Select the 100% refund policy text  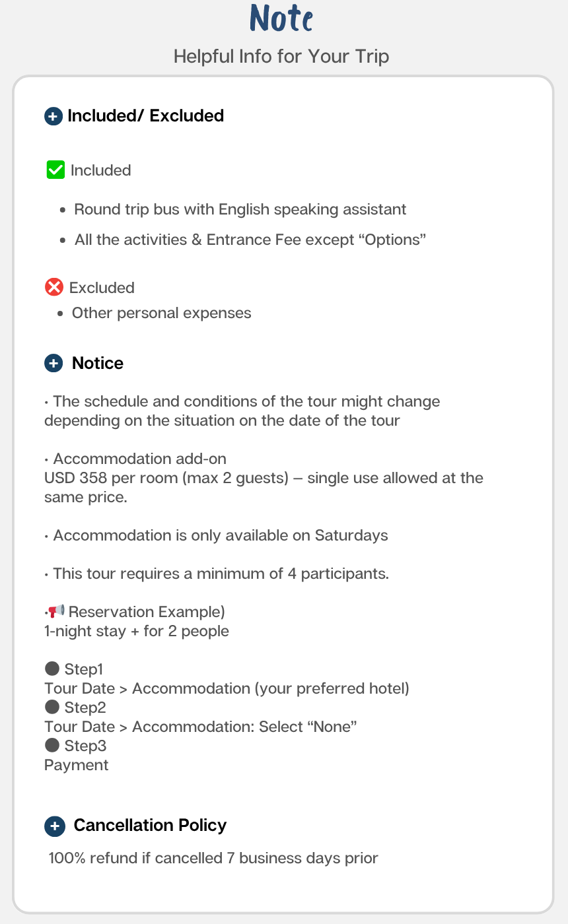point(213,859)
